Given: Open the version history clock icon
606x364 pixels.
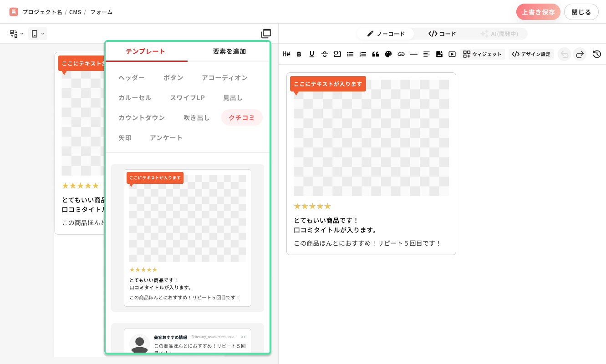Looking at the screenshot, I should pos(597,54).
